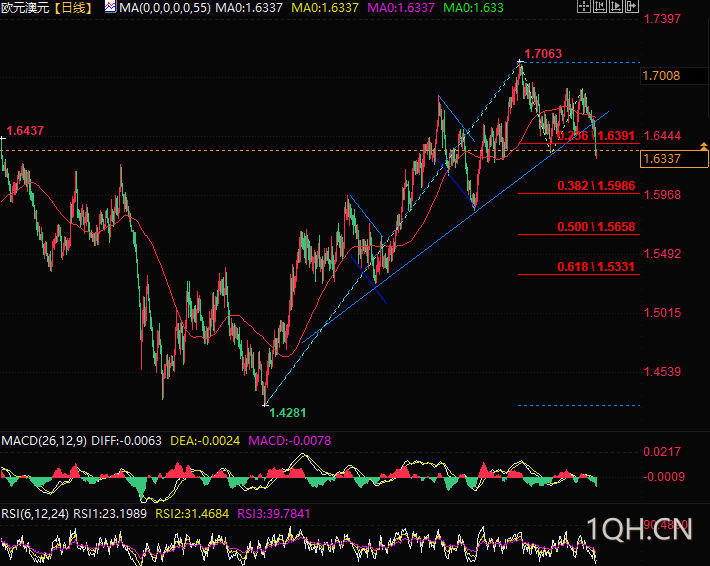The image size is (710, 566).
Task: Click the white MA0:1.6337 value
Action: point(249,8)
